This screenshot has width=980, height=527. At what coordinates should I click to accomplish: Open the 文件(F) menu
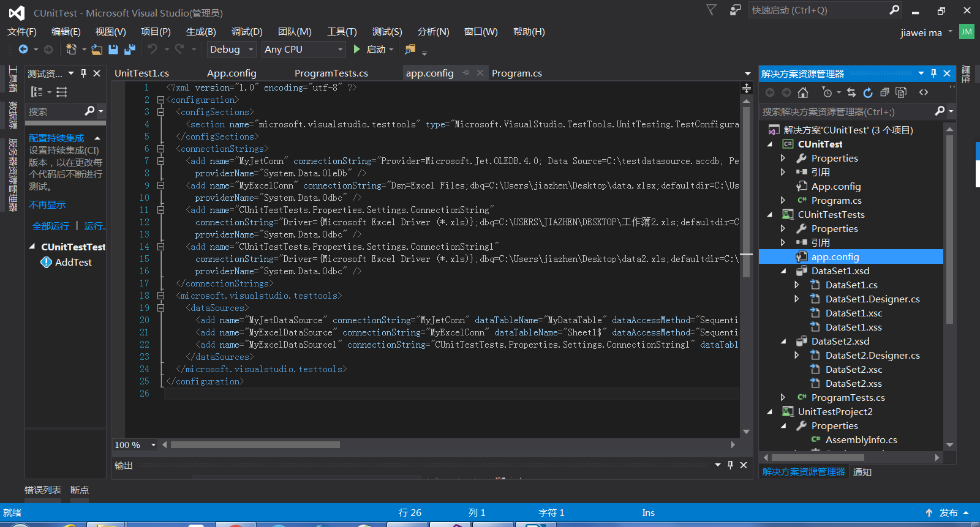(x=22, y=32)
